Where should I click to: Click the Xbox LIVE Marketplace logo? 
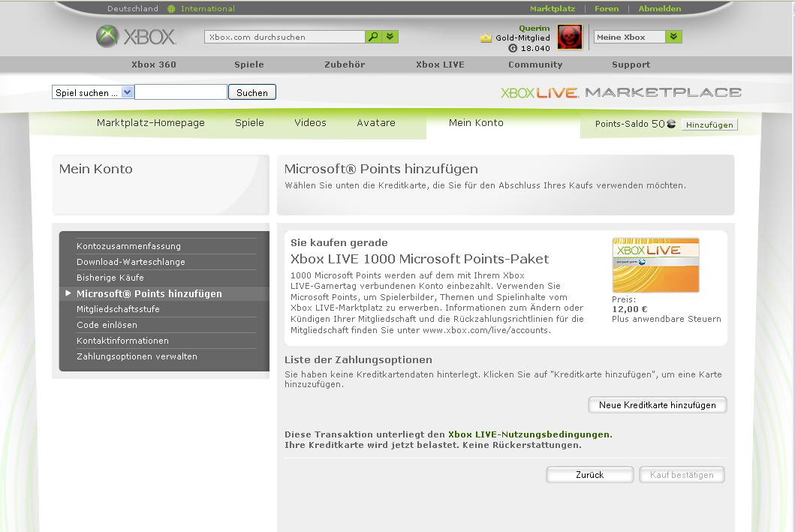tap(621, 93)
